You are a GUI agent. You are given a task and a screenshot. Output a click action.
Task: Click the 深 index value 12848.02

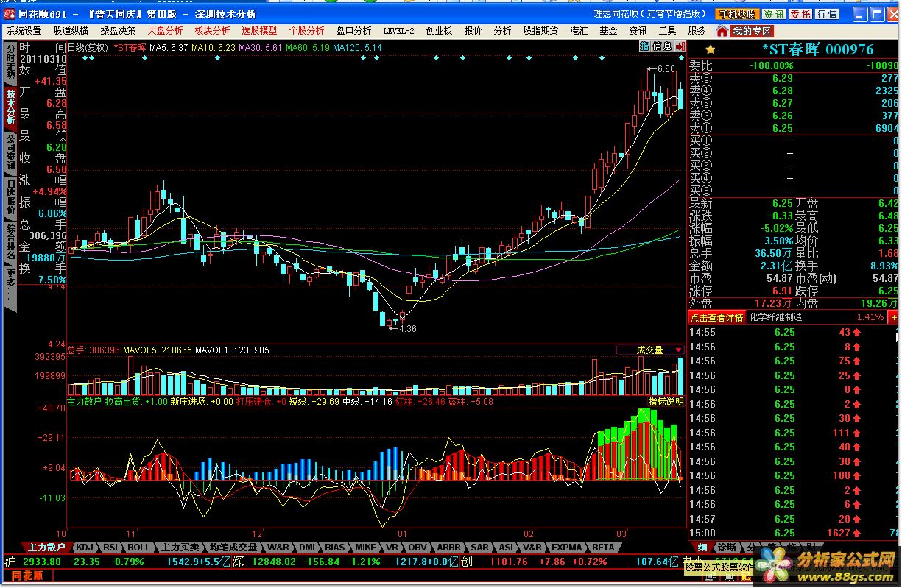click(x=274, y=562)
